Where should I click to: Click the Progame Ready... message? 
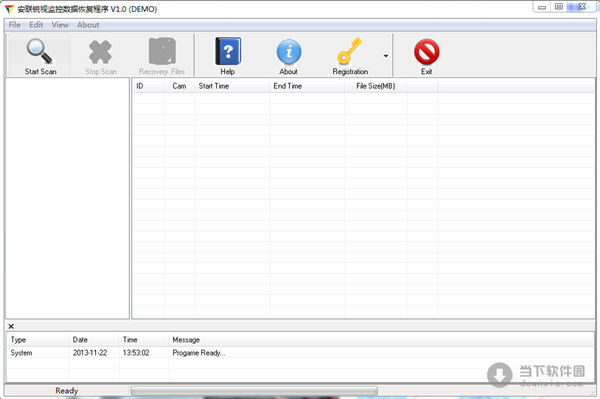coord(199,353)
